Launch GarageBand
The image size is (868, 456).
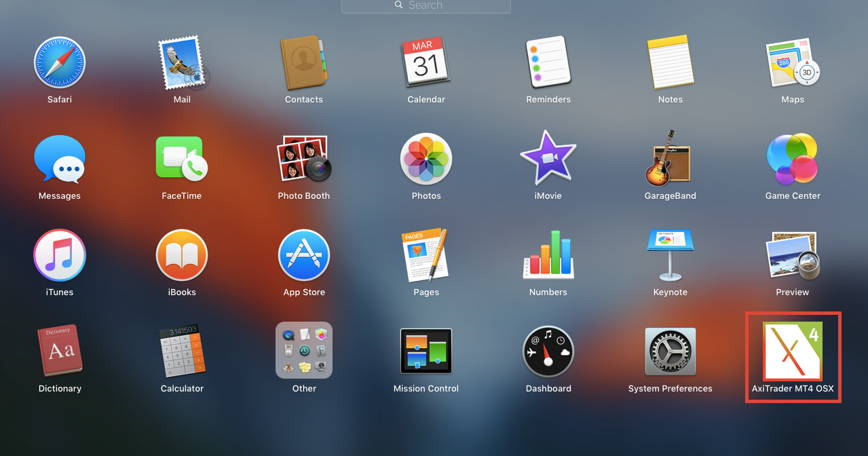(x=670, y=159)
